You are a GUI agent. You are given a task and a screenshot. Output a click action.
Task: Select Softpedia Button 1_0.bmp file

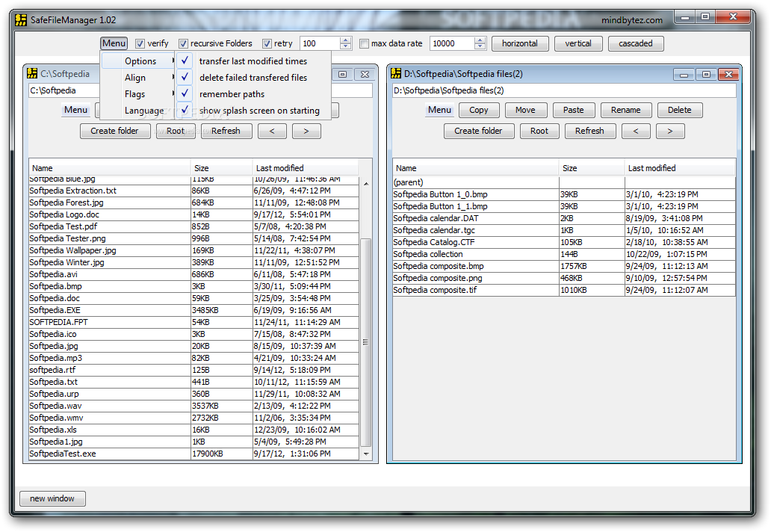point(564,194)
